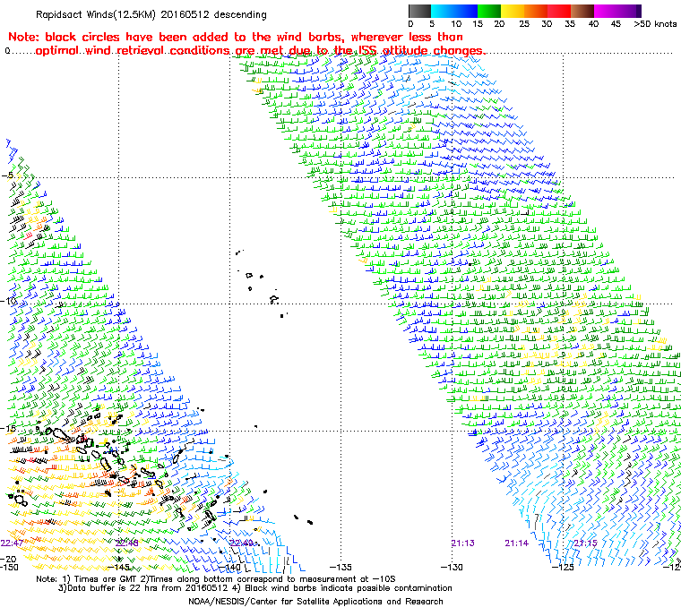Viewport: 681px width, 616px height.
Task: Click the brown 35–40 knots legend segment
Action: coord(582,11)
